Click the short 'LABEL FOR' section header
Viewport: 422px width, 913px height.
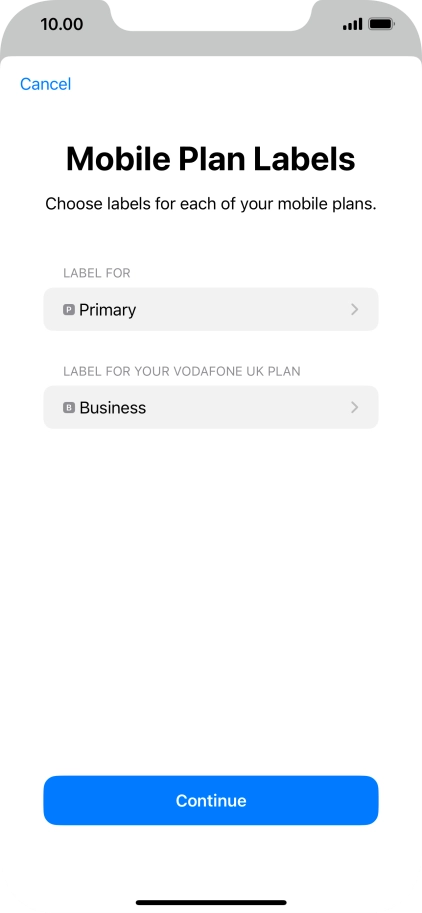click(x=97, y=273)
